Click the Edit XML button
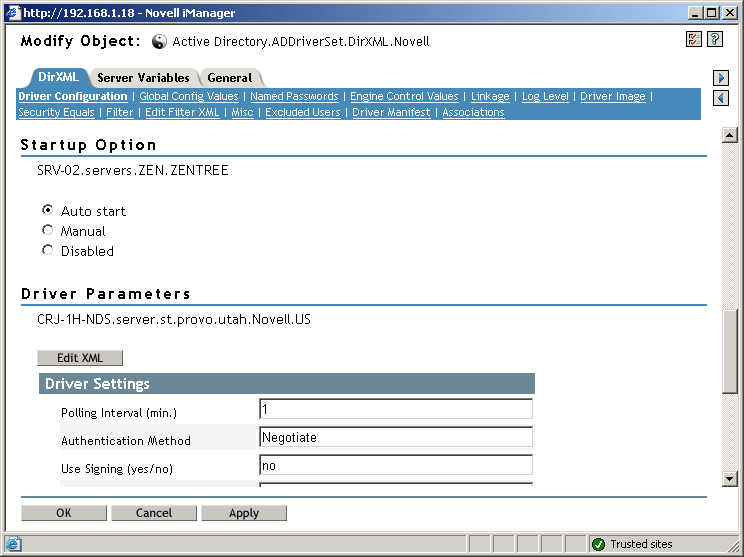The height and width of the screenshot is (557, 744). [80, 358]
